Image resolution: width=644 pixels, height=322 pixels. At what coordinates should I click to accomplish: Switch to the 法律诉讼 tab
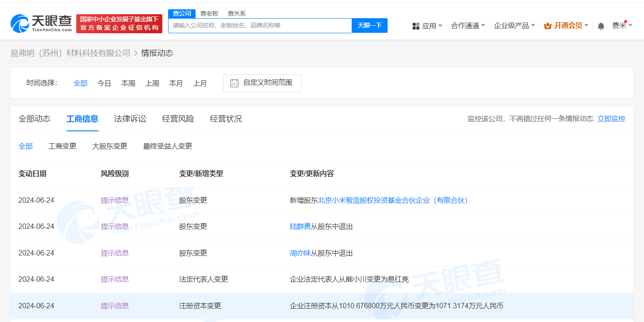(x=130, y=118)
